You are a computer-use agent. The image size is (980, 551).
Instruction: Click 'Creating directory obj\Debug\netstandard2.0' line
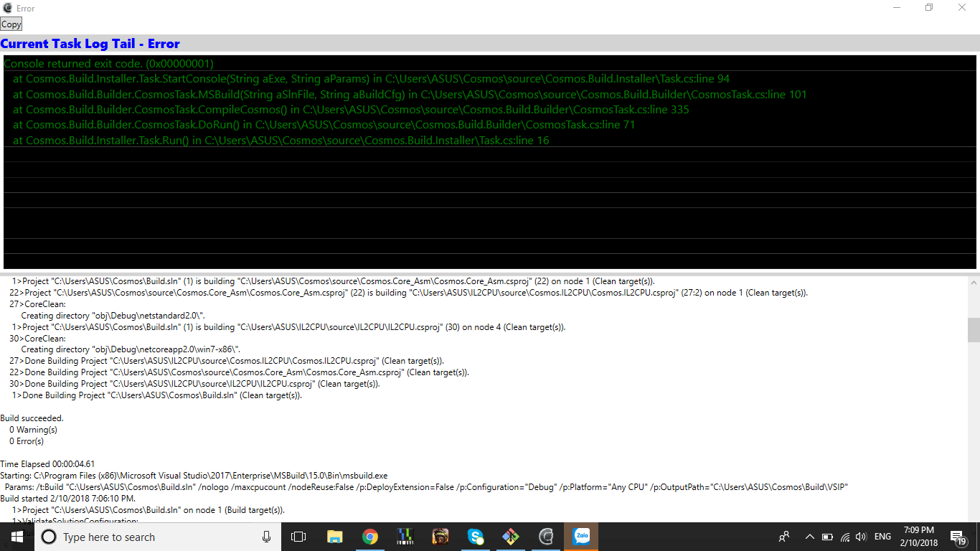pos(113,316)
